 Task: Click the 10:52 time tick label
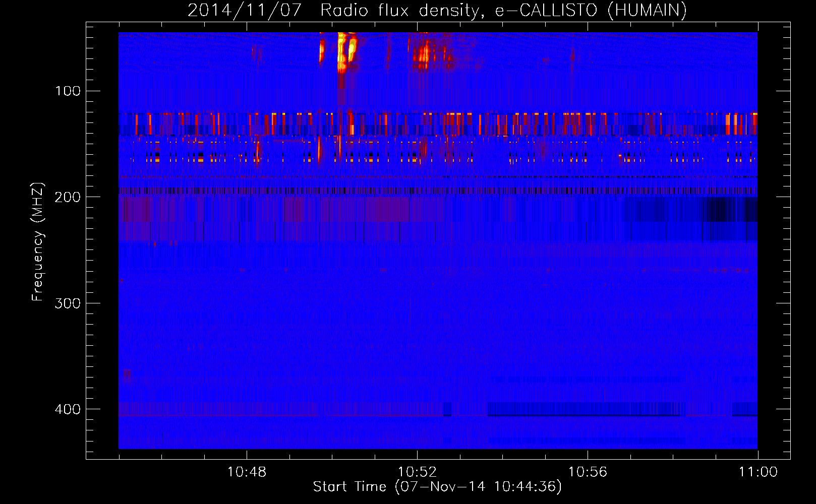point(417,472)
